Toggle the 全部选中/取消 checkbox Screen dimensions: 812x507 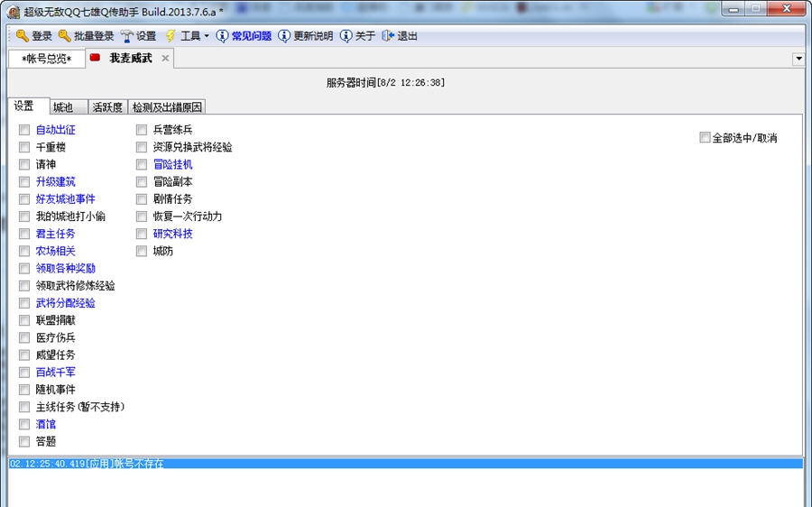pos(705,137)
